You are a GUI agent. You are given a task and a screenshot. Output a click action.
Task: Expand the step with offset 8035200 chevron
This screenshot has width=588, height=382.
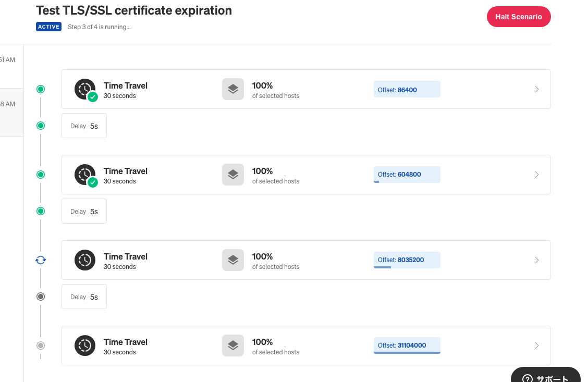pos(536,260)
